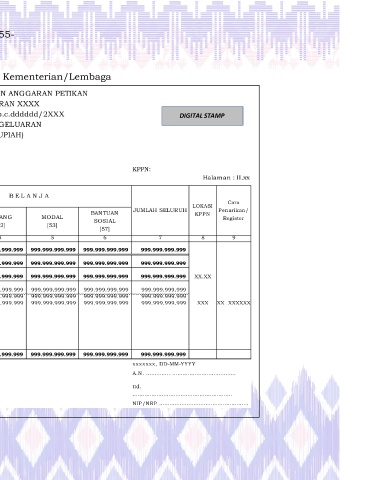Select the "ANGGARAN PETIKAN" title line
The width and height of the screenshot is (367, 480).
coord(44,93)
